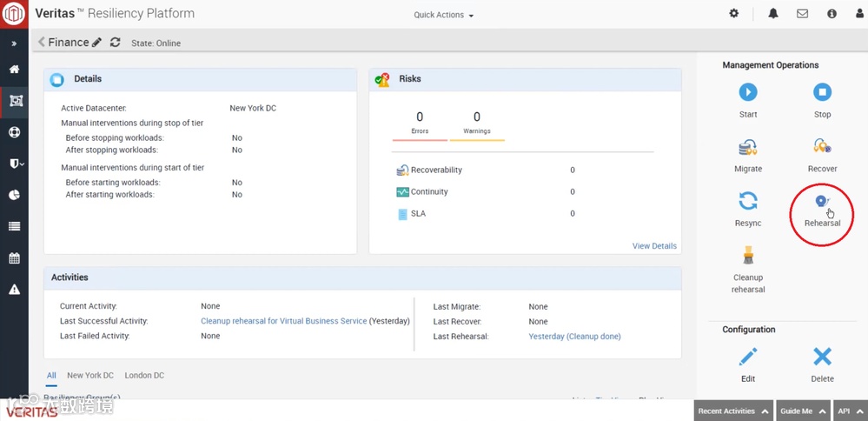Open the list sidebar icon
The width and height of the screenshot is (868, 421).
tap(15, 226)
